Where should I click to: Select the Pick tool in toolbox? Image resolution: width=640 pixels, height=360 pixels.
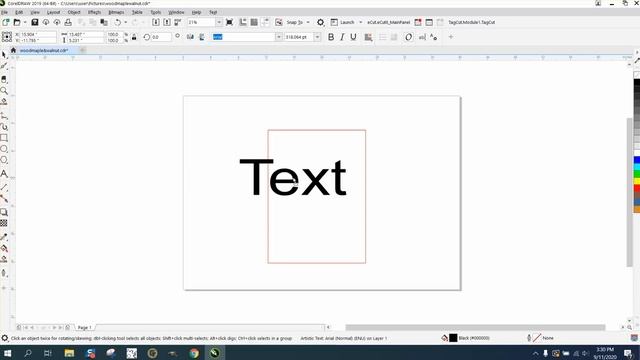(x=4, y=54)
